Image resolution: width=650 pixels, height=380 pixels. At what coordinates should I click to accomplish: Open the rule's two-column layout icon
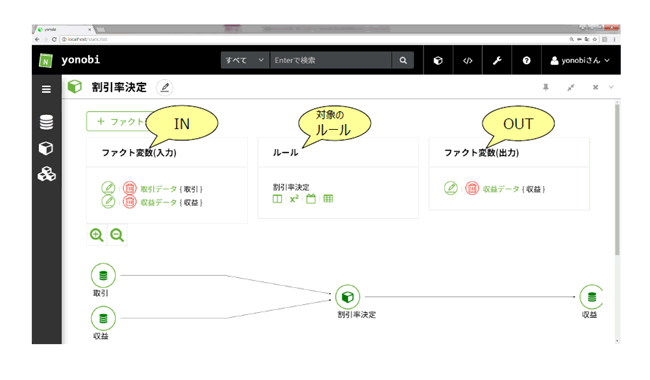point(277,199)
